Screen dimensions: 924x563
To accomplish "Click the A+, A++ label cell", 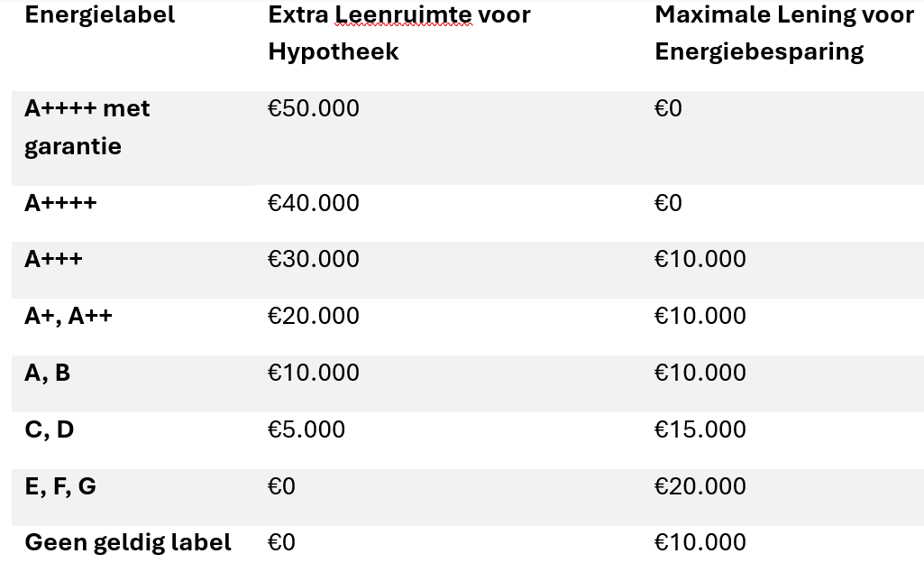I will tap(69, 317).
